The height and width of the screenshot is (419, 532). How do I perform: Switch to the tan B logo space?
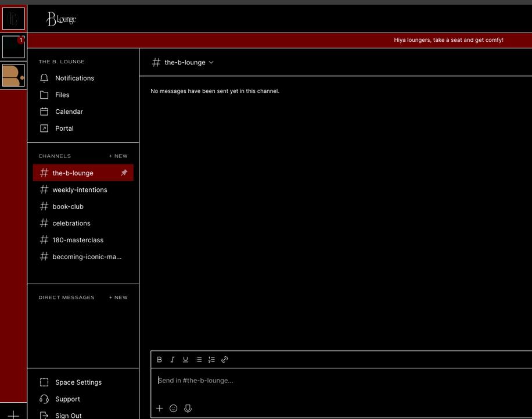pyautogui.click(x=13, y=76)
